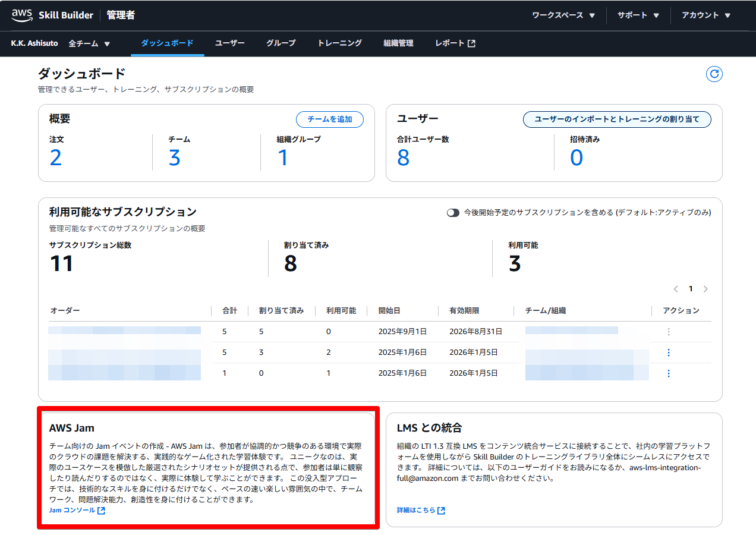Click ユーザーのインポートとトレーニングの割り当て button
The height and width of the screenshot is (535, 756).
coord(616,119)
